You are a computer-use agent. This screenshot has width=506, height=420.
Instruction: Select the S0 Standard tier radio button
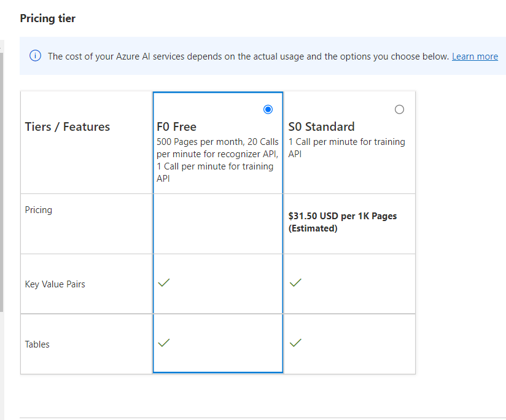(x=399, y=110)
